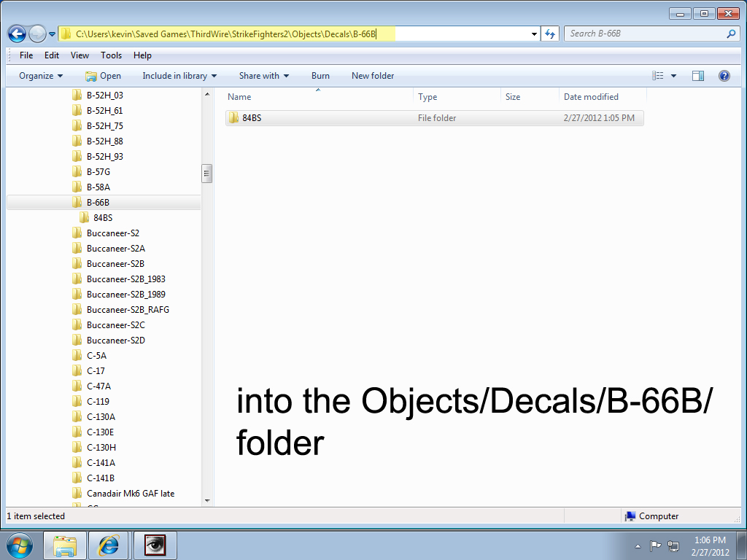Click the Open toolbar button
This screenshot has width=747, height=560.
[103, 76]
